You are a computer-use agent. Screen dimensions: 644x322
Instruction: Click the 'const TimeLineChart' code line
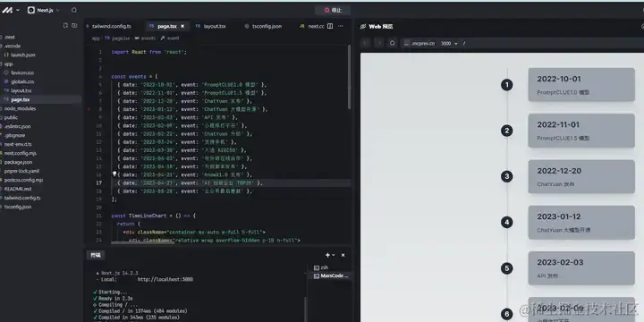pos(154,216)
